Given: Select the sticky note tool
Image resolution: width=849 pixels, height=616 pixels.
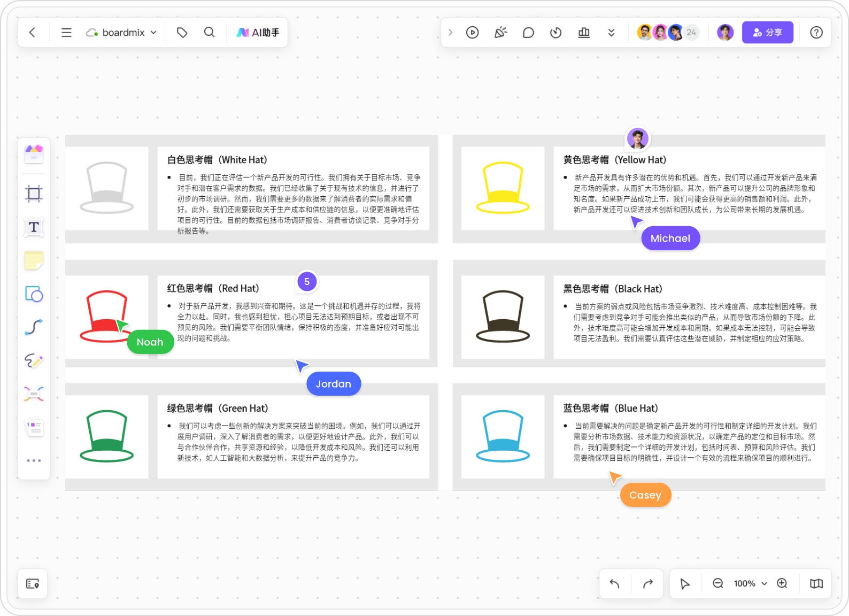Looking at the screenshot, I should pos(34,261).
